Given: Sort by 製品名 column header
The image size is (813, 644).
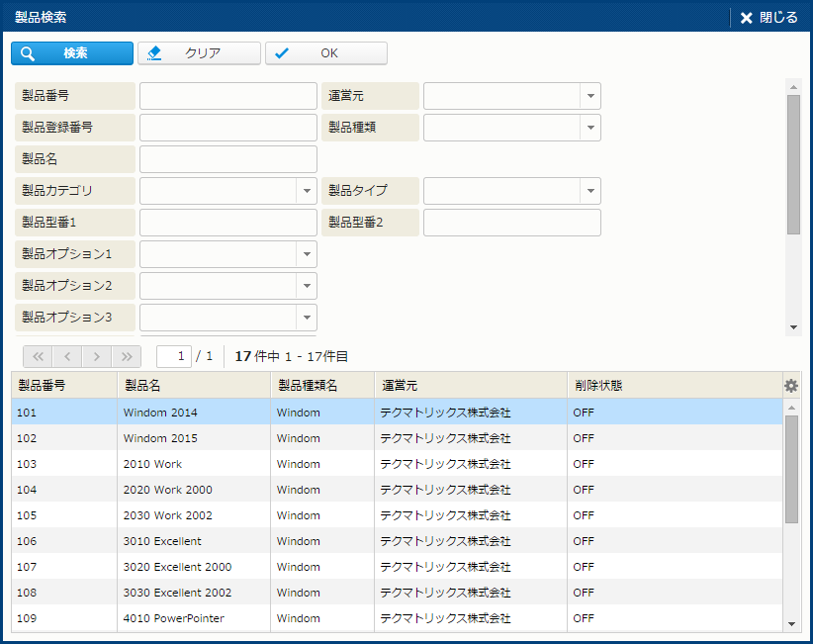Looking at the screenshot, I should 193,386.
